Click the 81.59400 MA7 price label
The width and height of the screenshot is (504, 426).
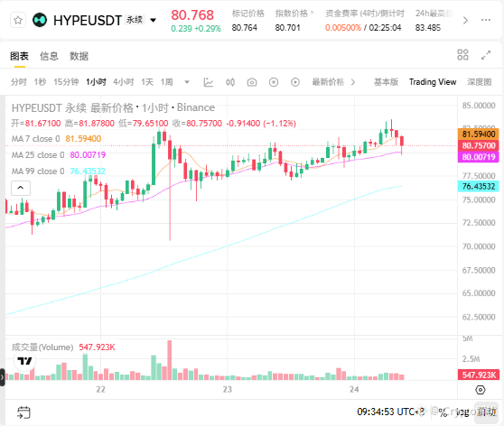[479, 134]
